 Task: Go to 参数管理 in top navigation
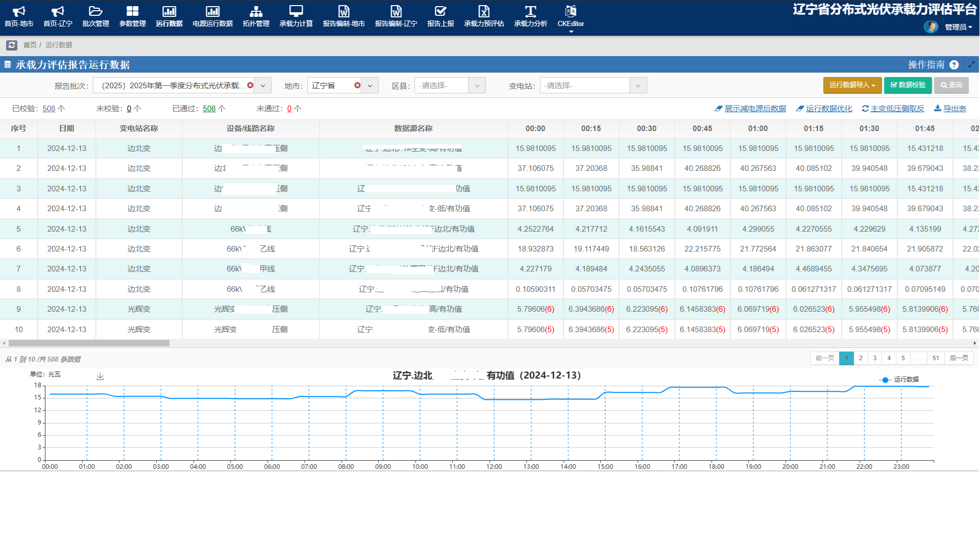pyautogui.click(x=132, y=16)
